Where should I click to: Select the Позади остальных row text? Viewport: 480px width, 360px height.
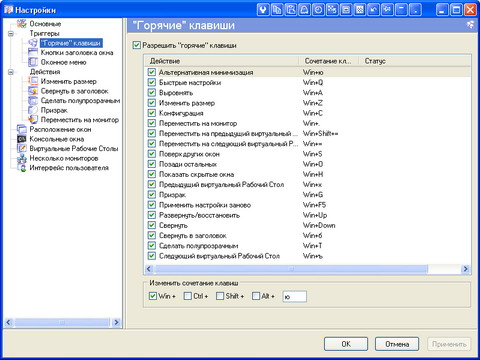[188, 164]
